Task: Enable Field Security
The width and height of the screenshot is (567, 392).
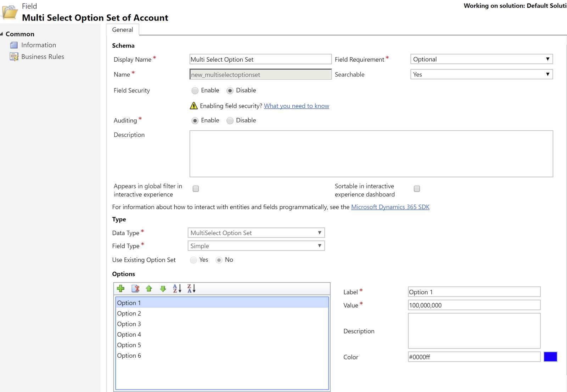Action: (195, 91)
